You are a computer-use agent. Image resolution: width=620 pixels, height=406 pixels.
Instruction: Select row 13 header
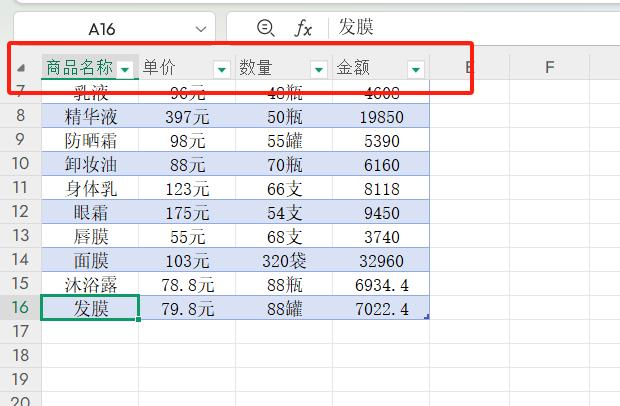[21, 235]
